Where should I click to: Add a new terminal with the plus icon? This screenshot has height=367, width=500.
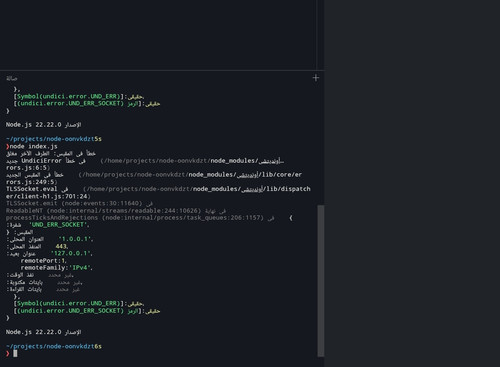(316, 78)
